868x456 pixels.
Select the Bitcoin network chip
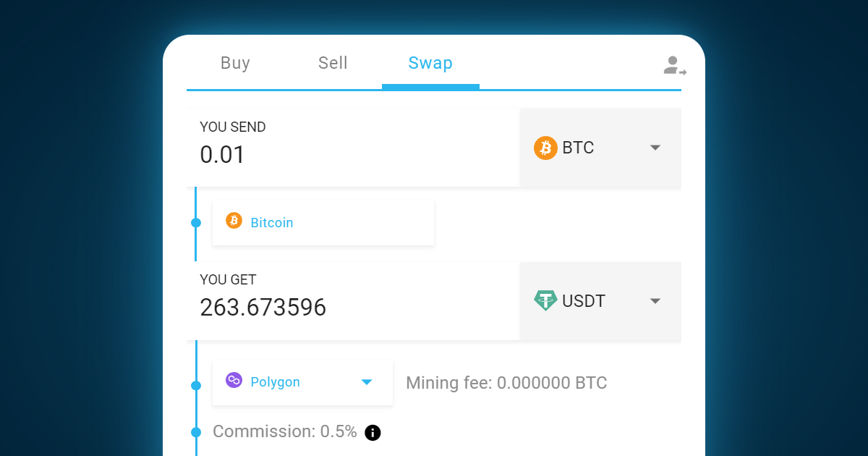click(323, 221)
